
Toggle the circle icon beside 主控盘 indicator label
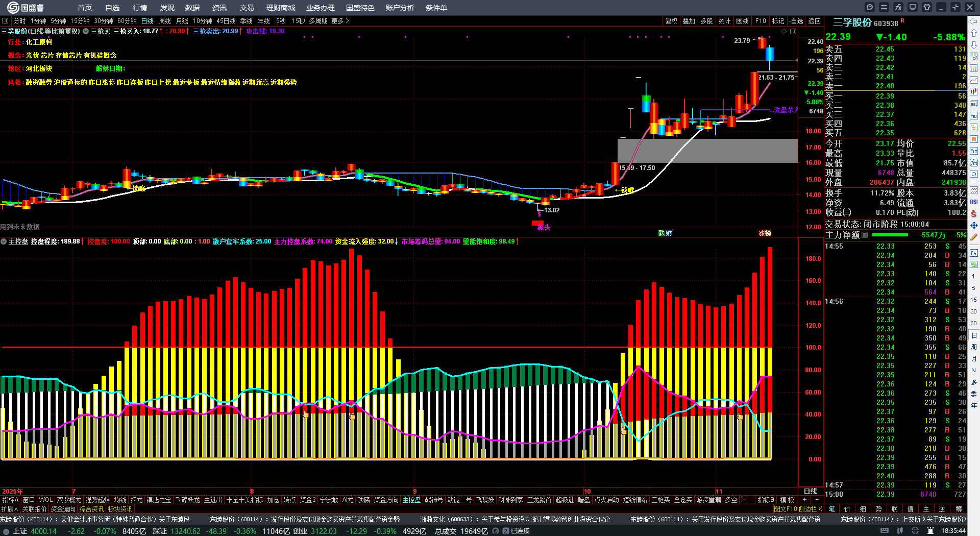tap(4, 241)
